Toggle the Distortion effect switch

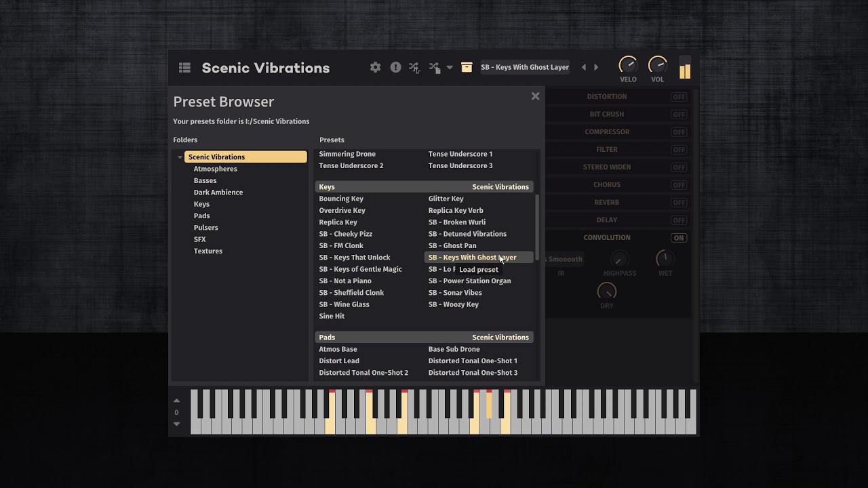pyautogui.click(x=679, y=97)
